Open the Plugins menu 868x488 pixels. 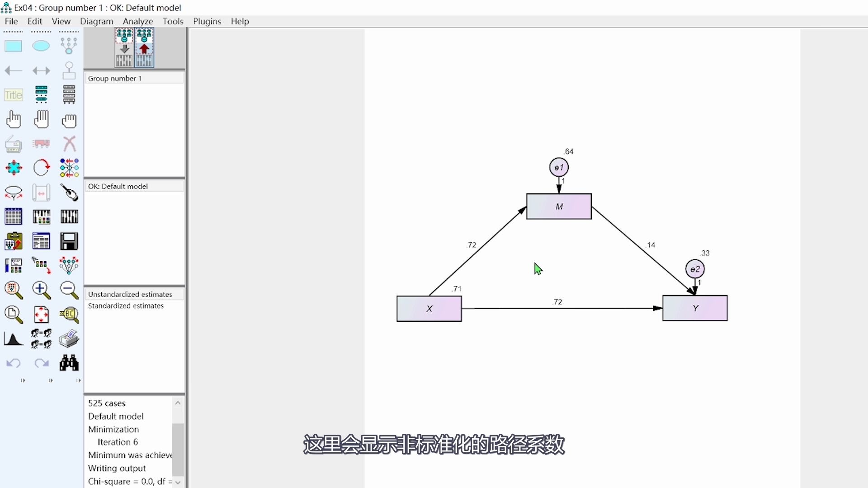point(207,21)
